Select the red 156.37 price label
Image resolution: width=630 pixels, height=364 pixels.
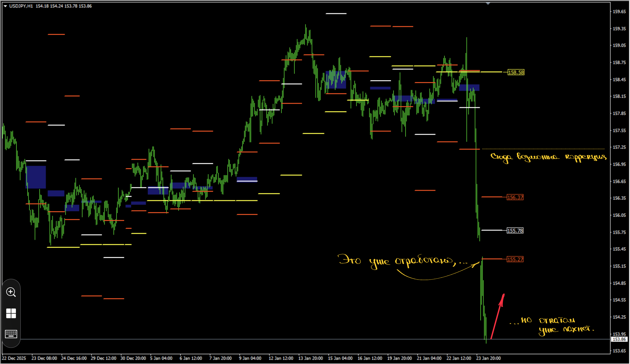515,197
